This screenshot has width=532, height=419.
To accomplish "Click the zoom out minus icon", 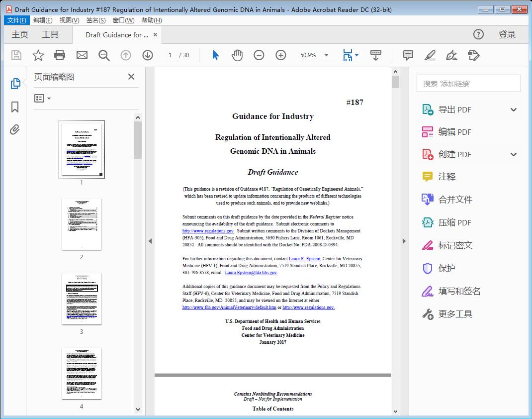I will (259, 55).
